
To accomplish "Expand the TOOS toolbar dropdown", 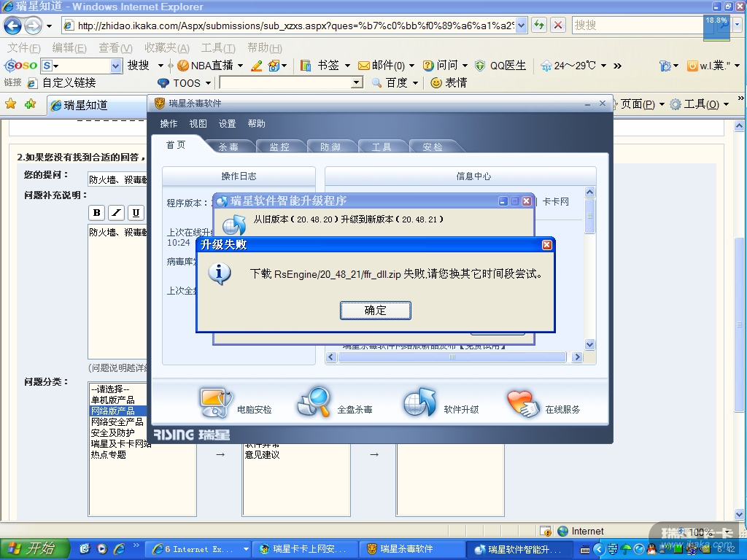I will [x=208, y=83].
